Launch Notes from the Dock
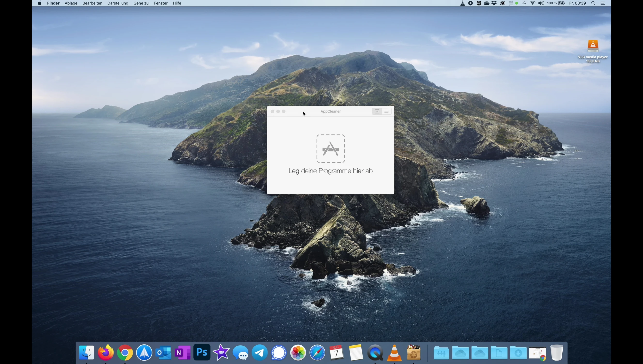 point(356,352)
